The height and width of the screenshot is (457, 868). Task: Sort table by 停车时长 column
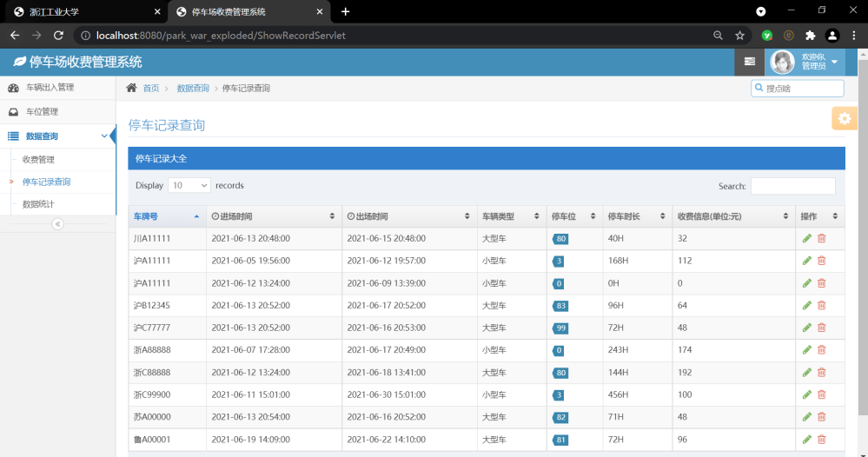pyautogui.click(x=637, y=216)
